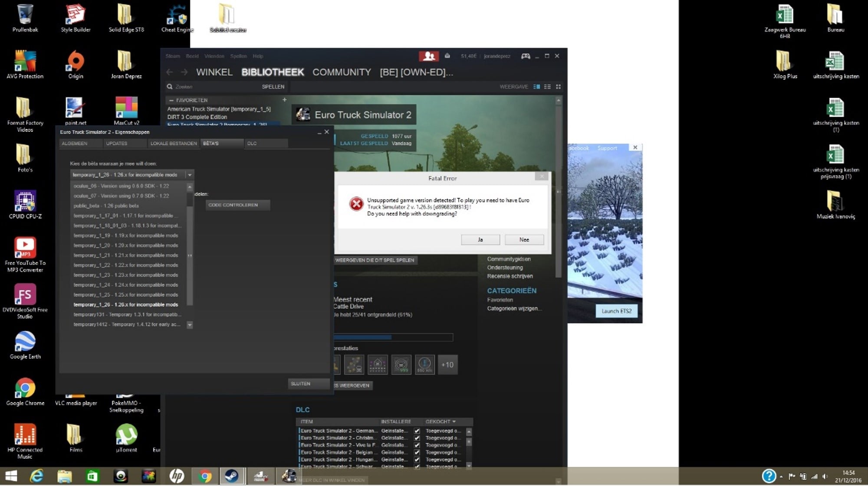
Task: Sort DLC by Gekocht column arrow
Action: (x=454, y=422)
